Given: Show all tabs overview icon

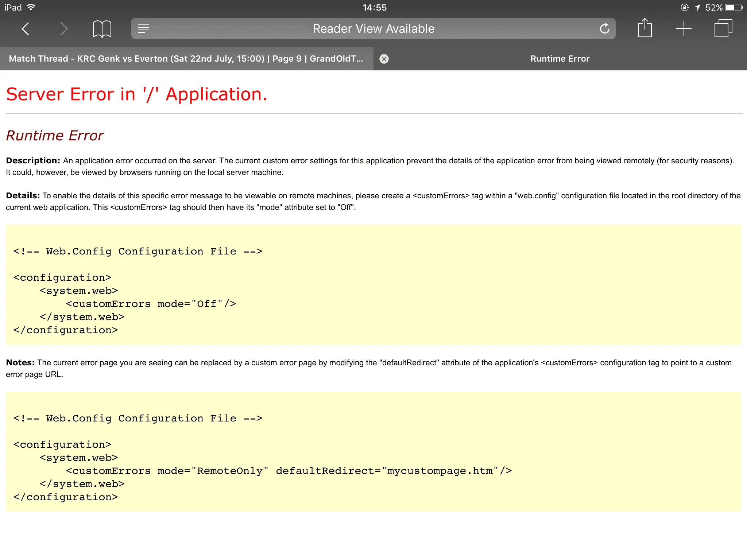Looking at the screenshot, I should point(723,28).
